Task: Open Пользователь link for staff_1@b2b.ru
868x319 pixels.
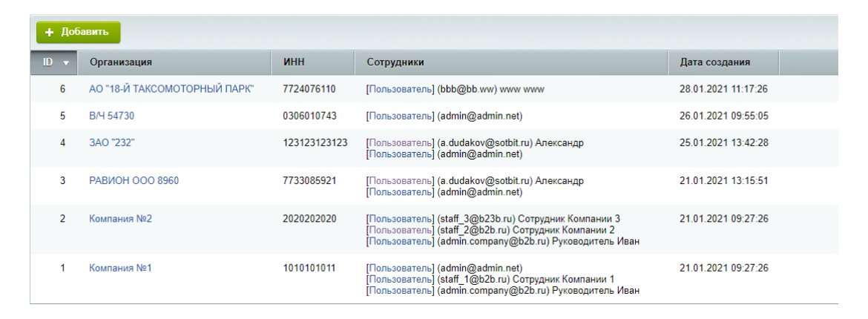Action: [401, 279]
